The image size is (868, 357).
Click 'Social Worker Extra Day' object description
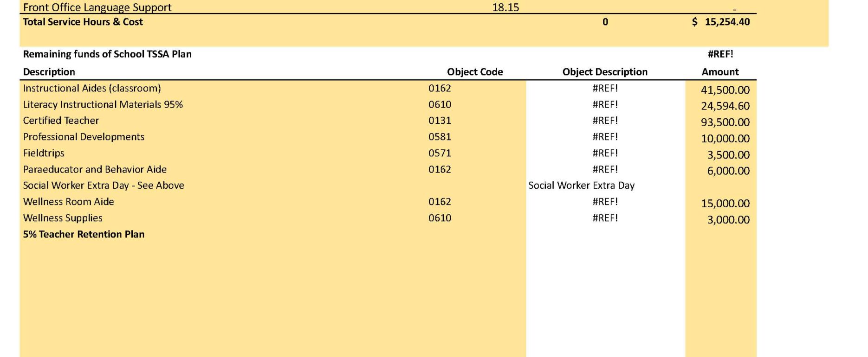pyautogui.click(x=581, y=185)
